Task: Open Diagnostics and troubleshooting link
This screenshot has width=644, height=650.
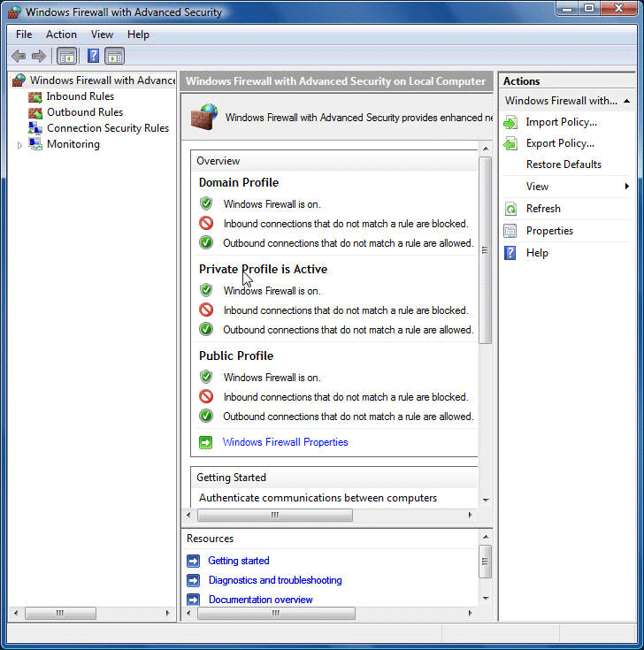Action: tap(275, 580)
